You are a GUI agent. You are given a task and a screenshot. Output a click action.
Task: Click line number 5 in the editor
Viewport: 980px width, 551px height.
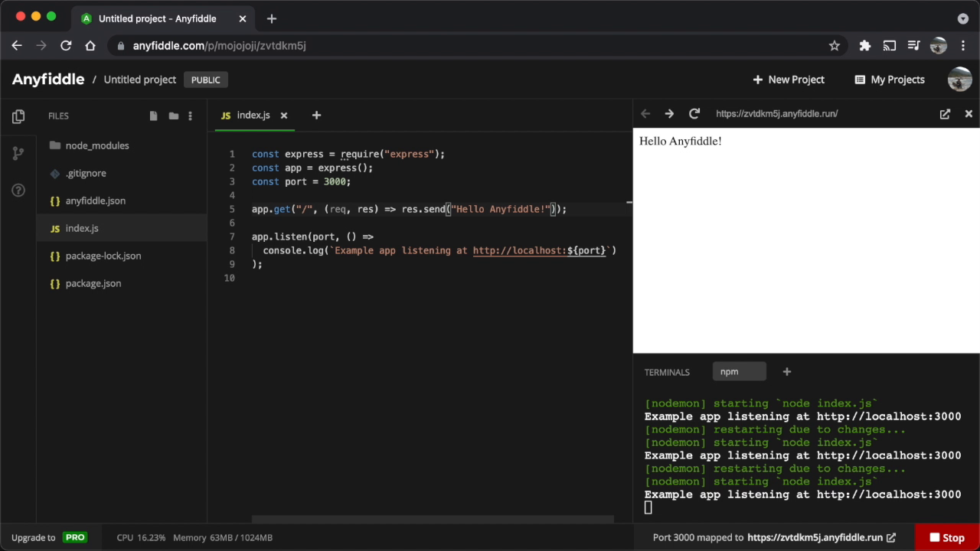pos(232,209)
